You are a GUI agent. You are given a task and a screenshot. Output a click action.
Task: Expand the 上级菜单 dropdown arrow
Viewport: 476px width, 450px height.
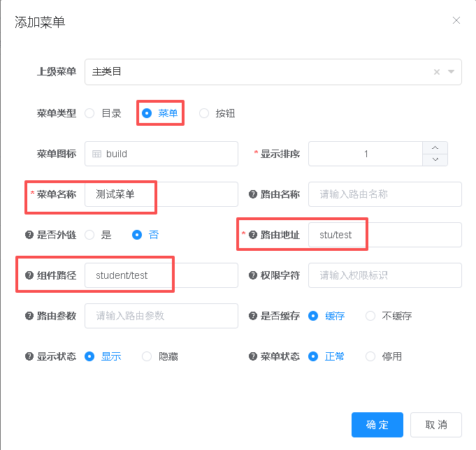(x=451, y=71)
